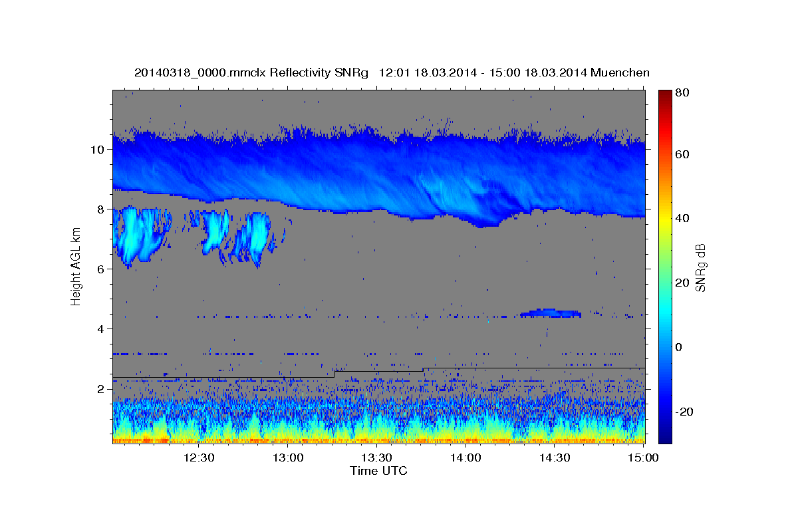
Task: Click the colorbar value 60
Action: pos(682,154)
